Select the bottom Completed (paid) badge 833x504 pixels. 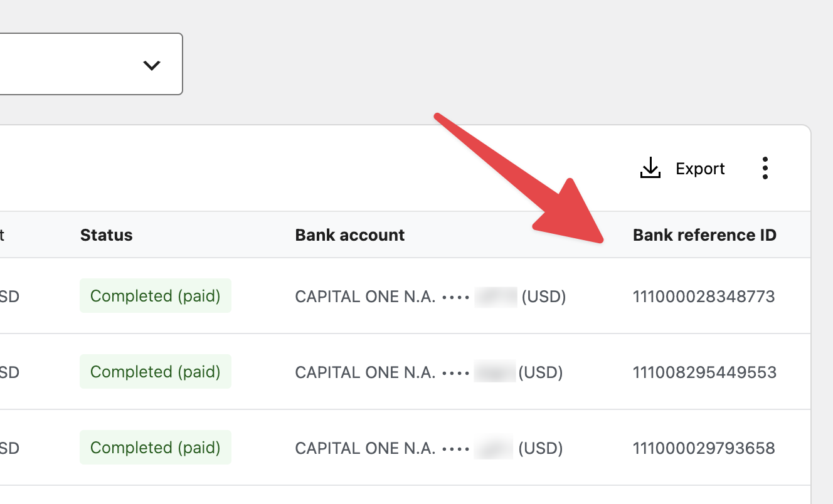click(155, 447)
